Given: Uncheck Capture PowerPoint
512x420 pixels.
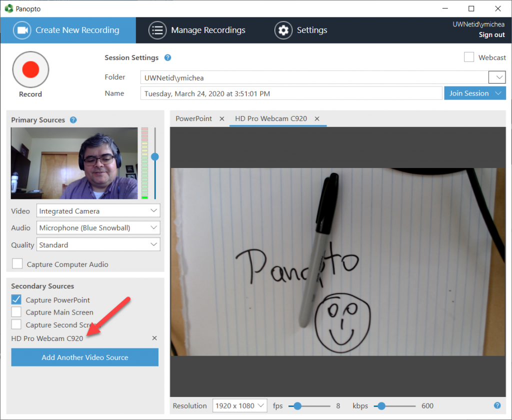Looking at the screenshot, I should tap(16, 300).
